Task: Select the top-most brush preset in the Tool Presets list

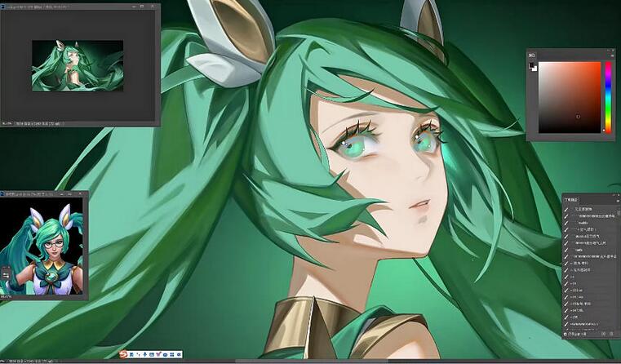Action: tap(588, 208)
